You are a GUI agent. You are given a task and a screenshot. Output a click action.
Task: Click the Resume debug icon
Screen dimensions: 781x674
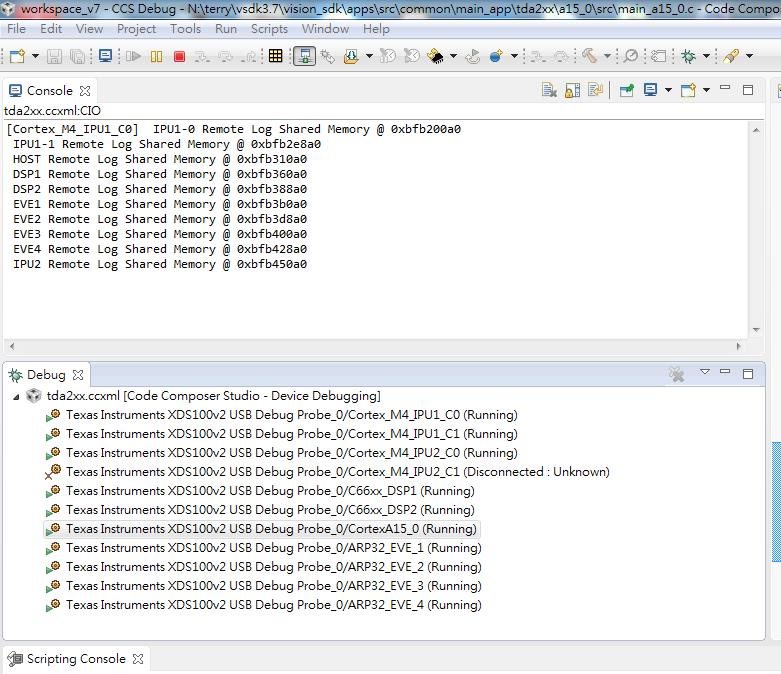[x=132, y=56]
